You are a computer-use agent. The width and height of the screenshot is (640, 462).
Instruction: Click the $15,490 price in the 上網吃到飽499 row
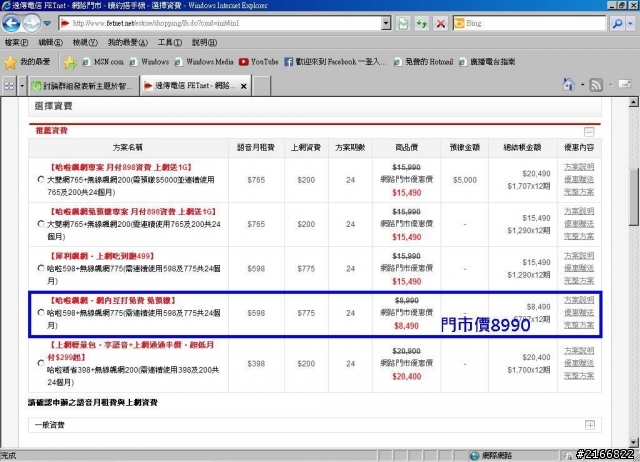407,281
